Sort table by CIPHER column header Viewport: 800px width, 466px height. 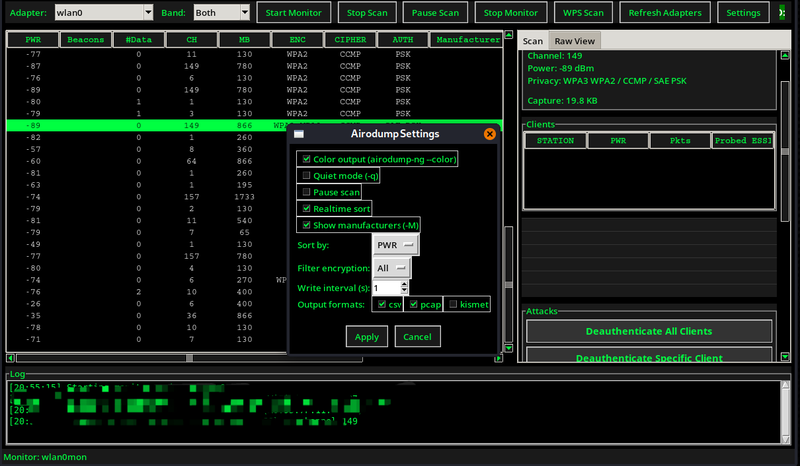coord(350,39)
